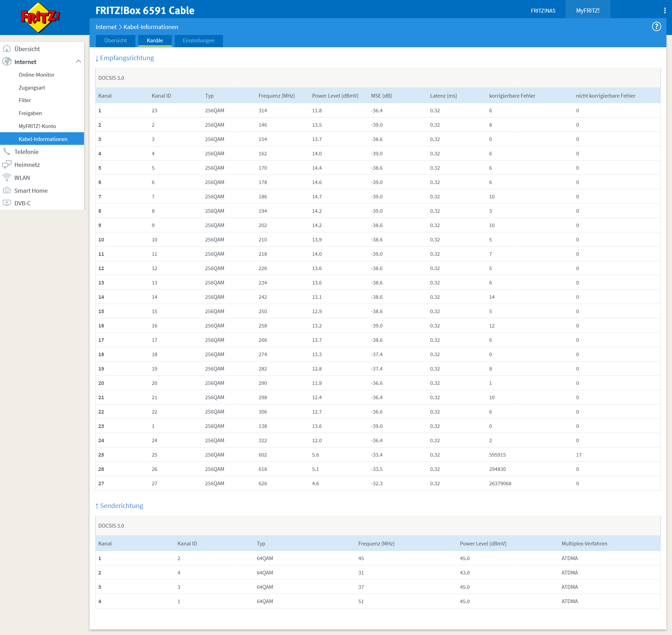Open the help question mark icon
Image resolution: width=672 pixels, height=635 pixels.
[x=656, y=27]
